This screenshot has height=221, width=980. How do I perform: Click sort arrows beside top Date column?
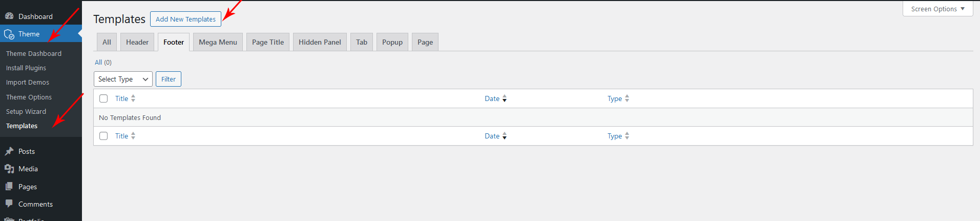pos(505,98)
